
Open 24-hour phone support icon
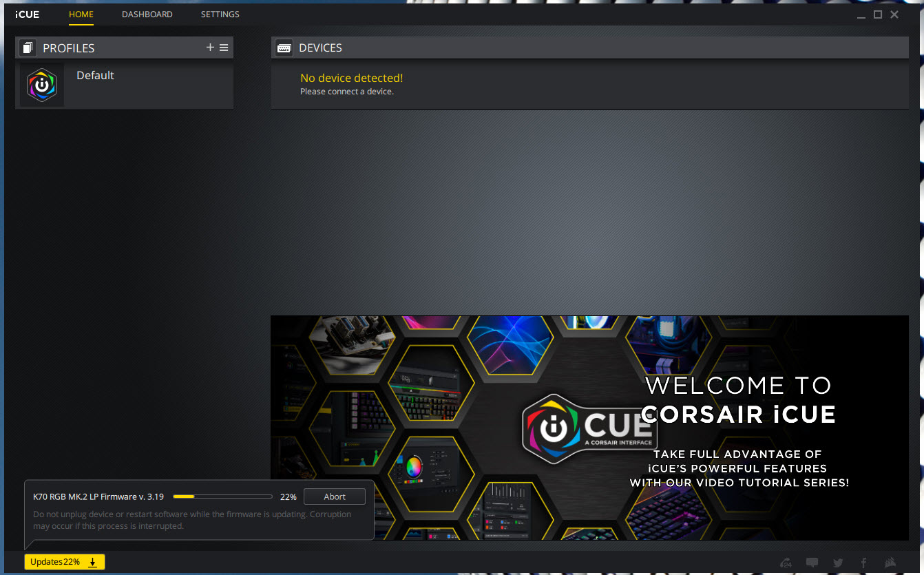[x=786, y=563]
